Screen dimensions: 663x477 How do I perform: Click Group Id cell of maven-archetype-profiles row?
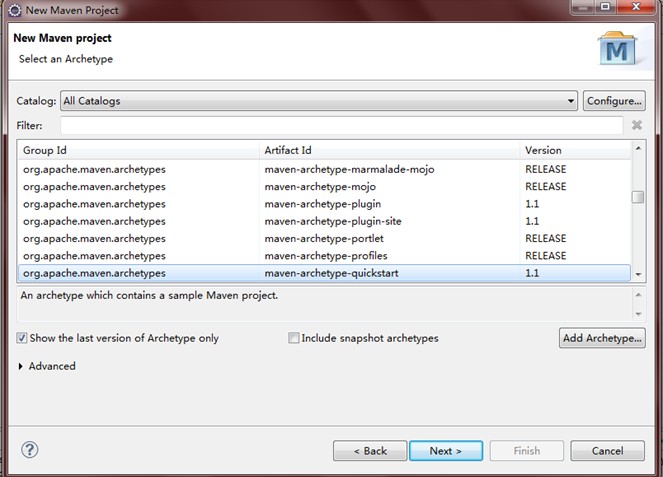[94, 256]
